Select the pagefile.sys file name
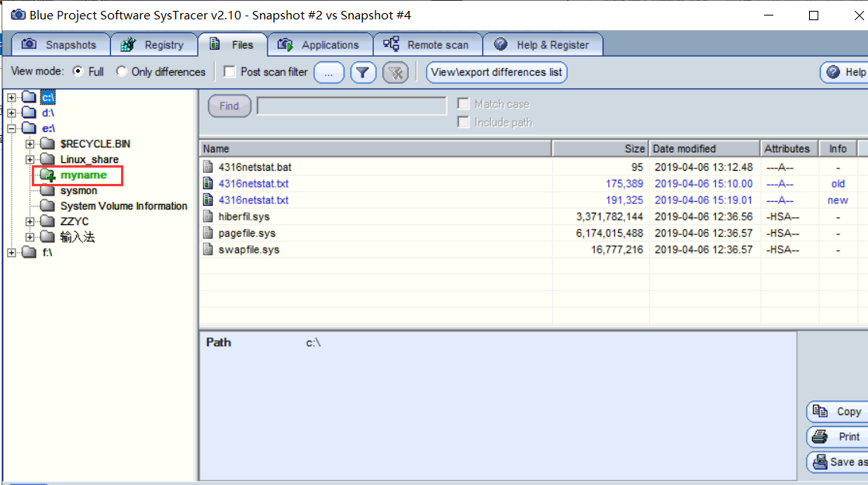The image size is (868, 485). (247, 233)
